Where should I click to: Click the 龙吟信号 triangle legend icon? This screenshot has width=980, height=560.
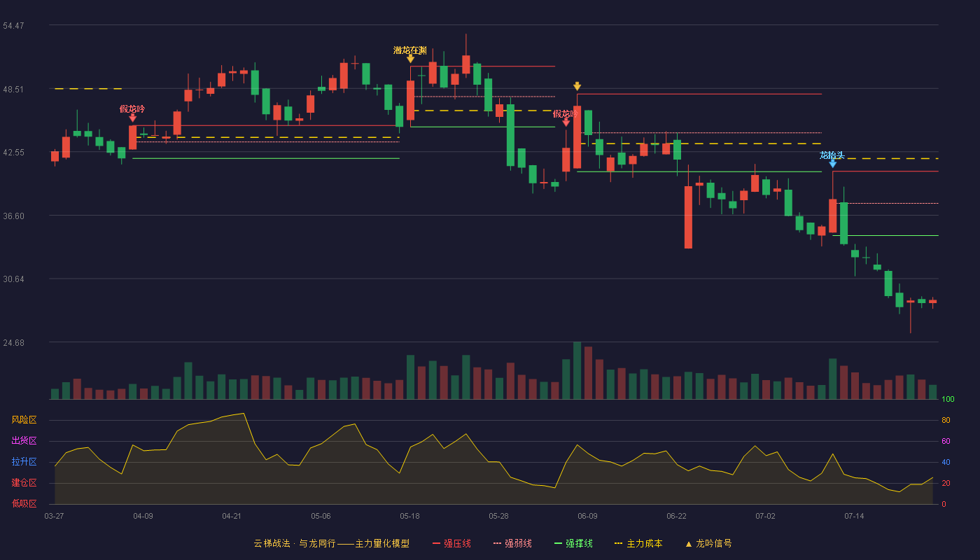688,544
